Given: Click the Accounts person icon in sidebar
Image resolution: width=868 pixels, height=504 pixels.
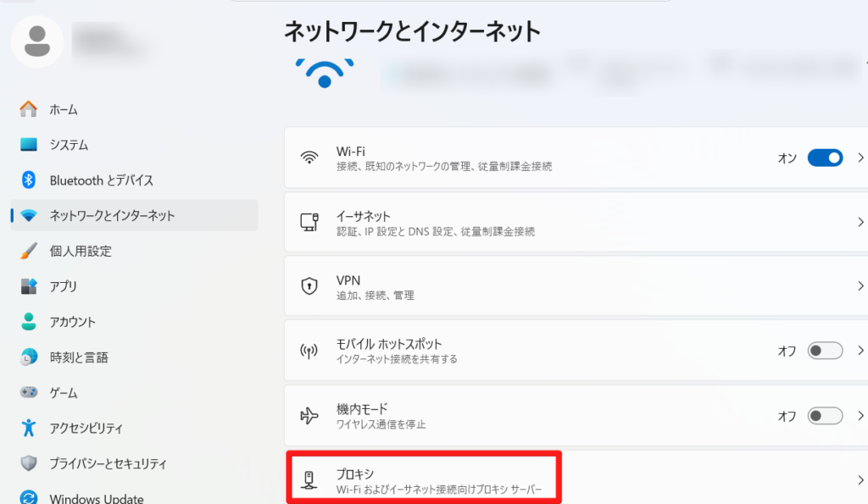Looking at the screenshot, I should point(28,321).
